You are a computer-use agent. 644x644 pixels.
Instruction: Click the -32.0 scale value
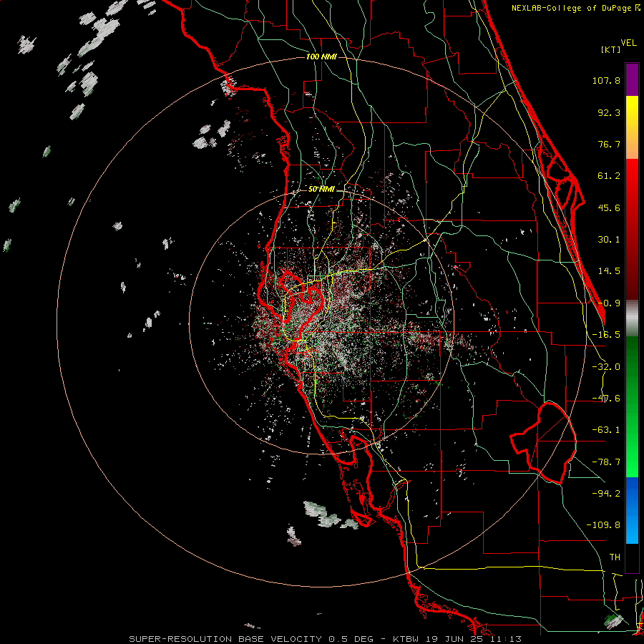tap(606, 367)
